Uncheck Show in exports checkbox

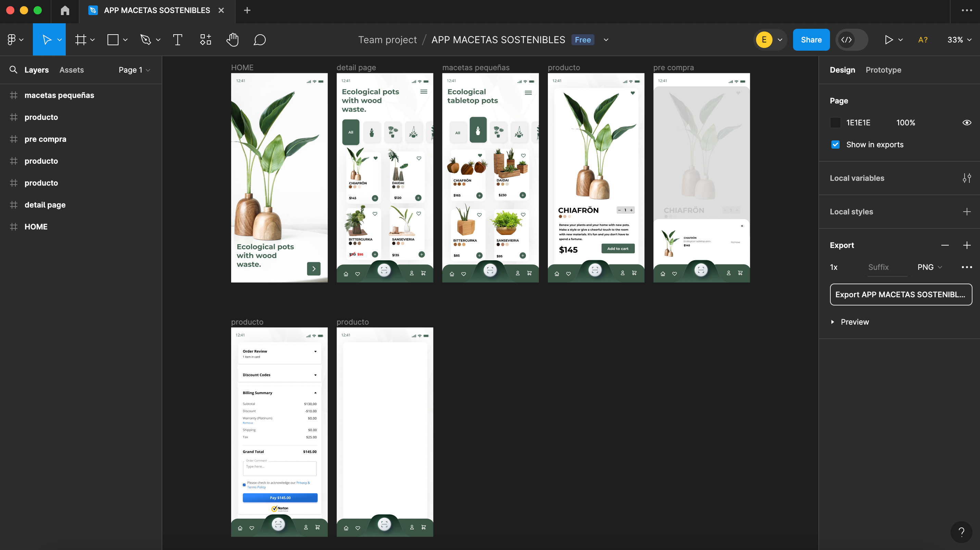coord(835,145)
